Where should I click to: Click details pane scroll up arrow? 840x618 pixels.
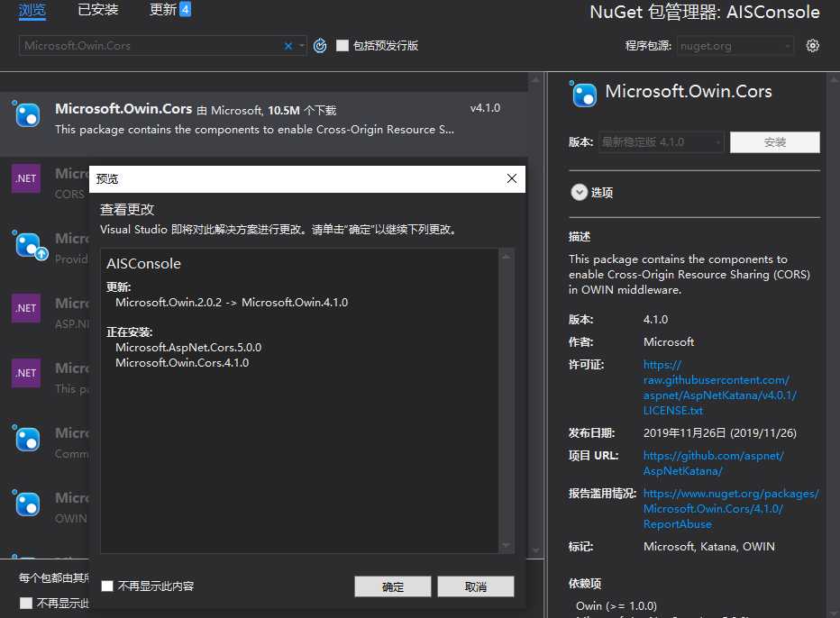(x=834, y=80)
